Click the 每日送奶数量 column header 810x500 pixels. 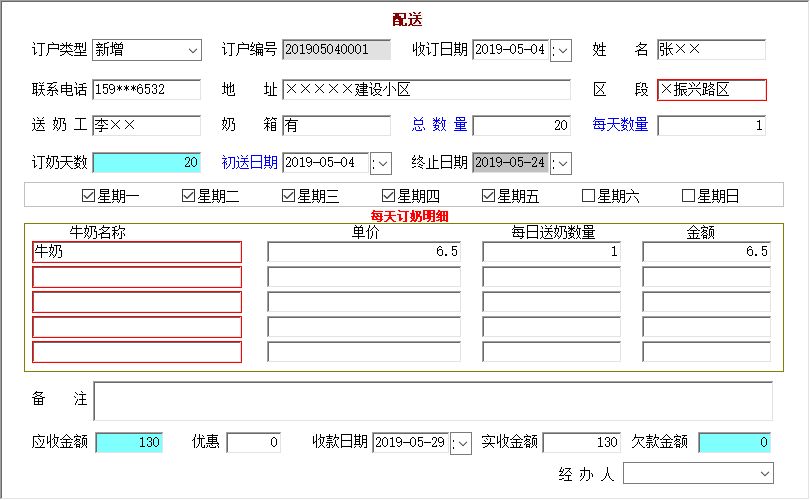pyautogui.click(x=553, y=232)
